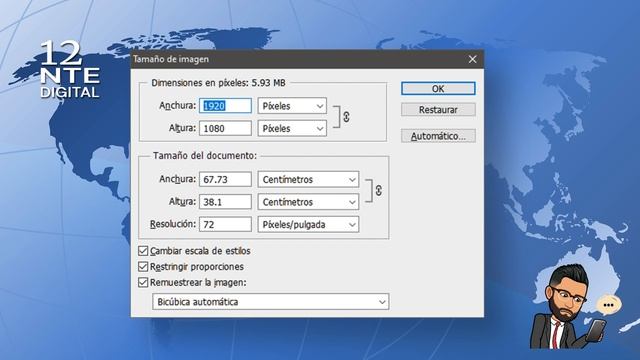Toggle Remuestrear la imagen checkbox
The height and width of the screenshot is (360, 640).
pos(143,282)
